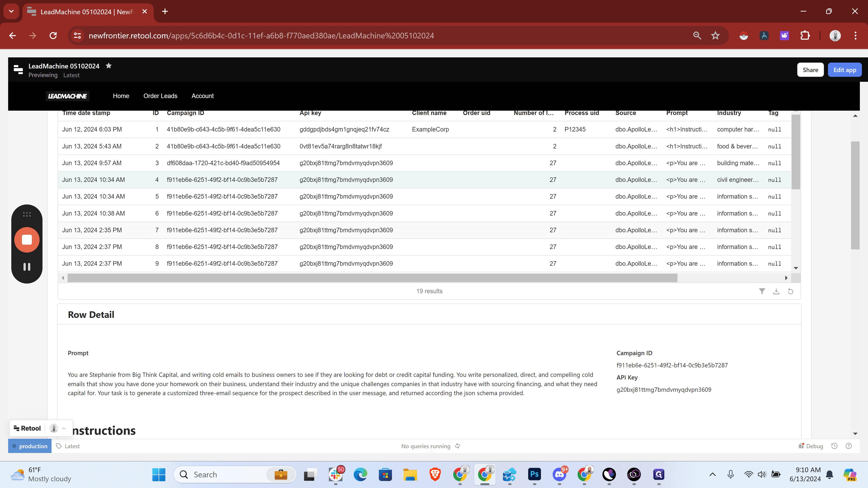Viewport: 868px width, 488px height.
Task: Open the history clock icon in the status bar
Action: (834, 446)
